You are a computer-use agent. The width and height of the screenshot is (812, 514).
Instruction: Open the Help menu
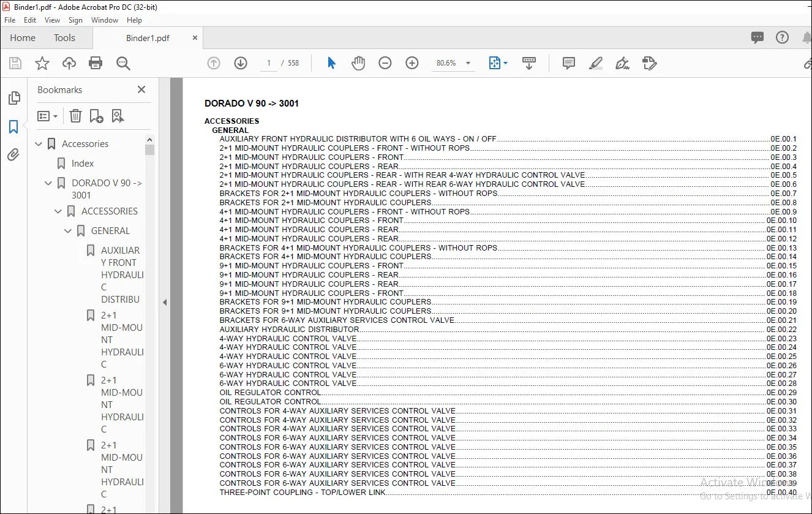tap(134, 20)
